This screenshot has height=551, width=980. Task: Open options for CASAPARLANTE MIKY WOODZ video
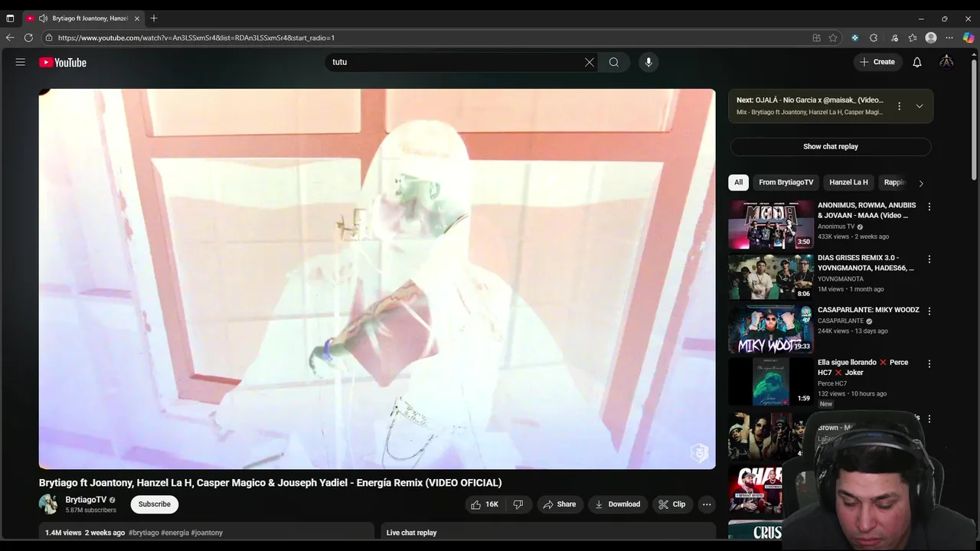click(x=929, y=311)
